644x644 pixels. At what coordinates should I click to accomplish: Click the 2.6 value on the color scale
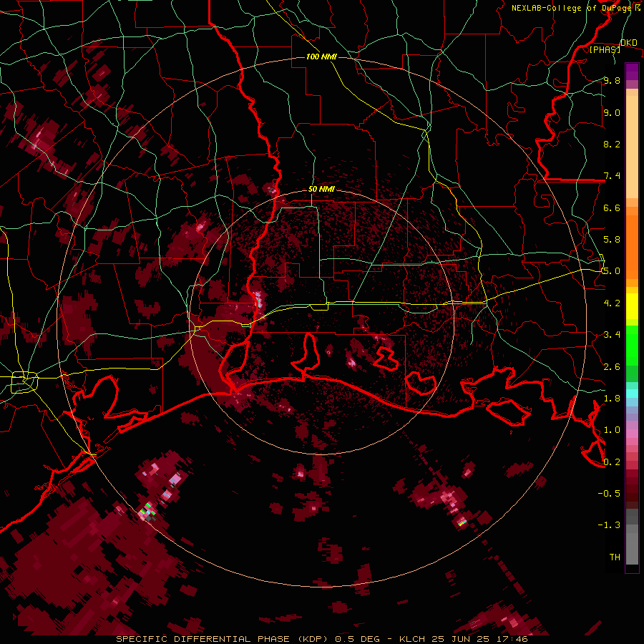[x=612, y=367]
